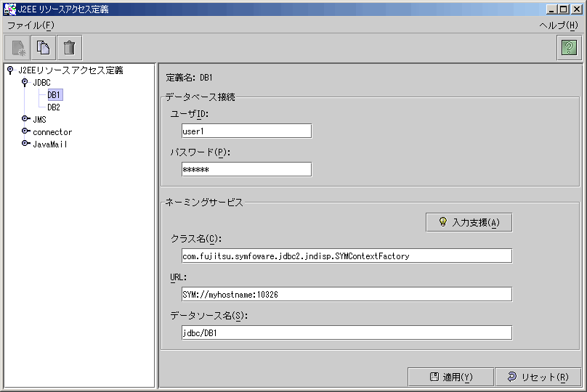The image size is (587, 392).
Task: Open the ヘルプ(H) menu
Action: point(559,25)
